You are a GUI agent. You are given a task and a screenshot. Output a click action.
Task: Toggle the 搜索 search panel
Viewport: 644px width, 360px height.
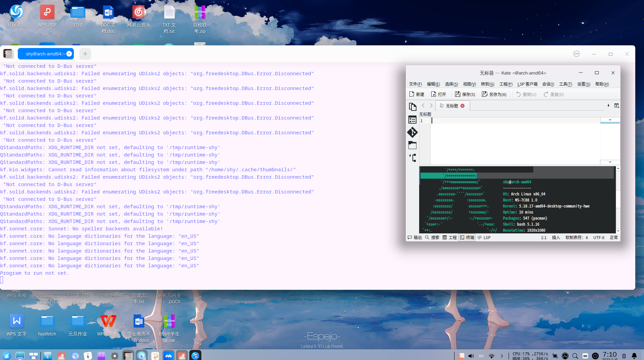point(432,237)
